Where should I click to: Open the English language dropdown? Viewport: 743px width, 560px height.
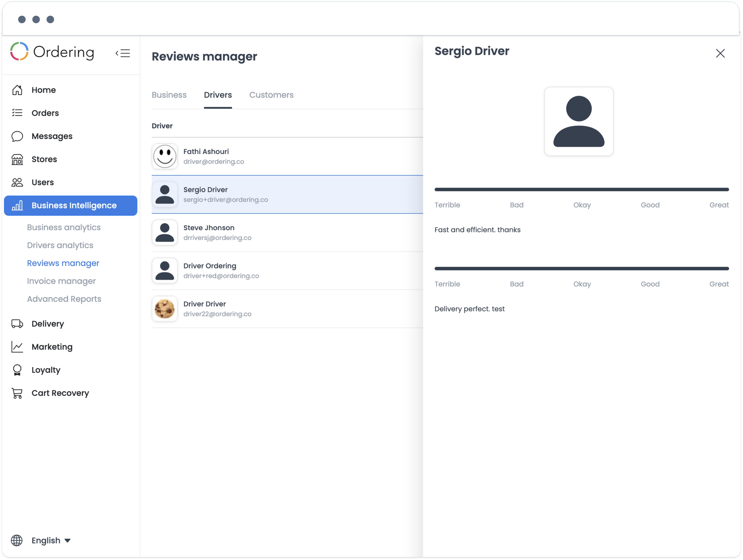pos(51,540)
